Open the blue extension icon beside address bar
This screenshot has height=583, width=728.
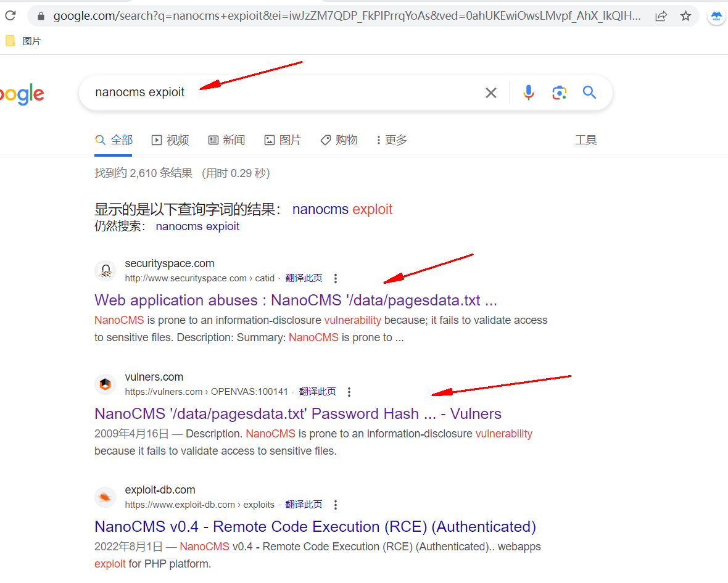[x=716, y=17]
